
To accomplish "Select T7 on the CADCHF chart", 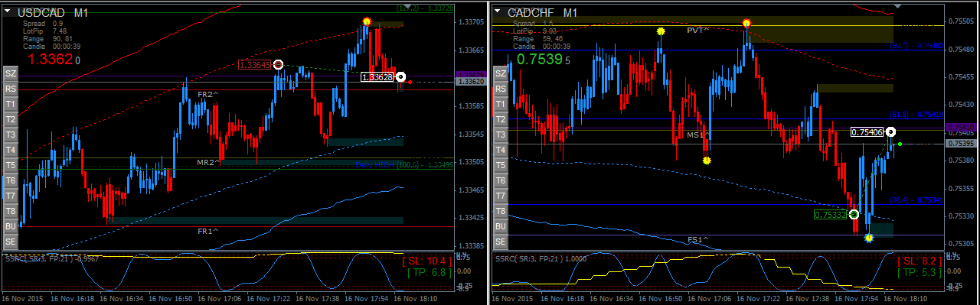I will pyautogui.click(x=501, y=196).
